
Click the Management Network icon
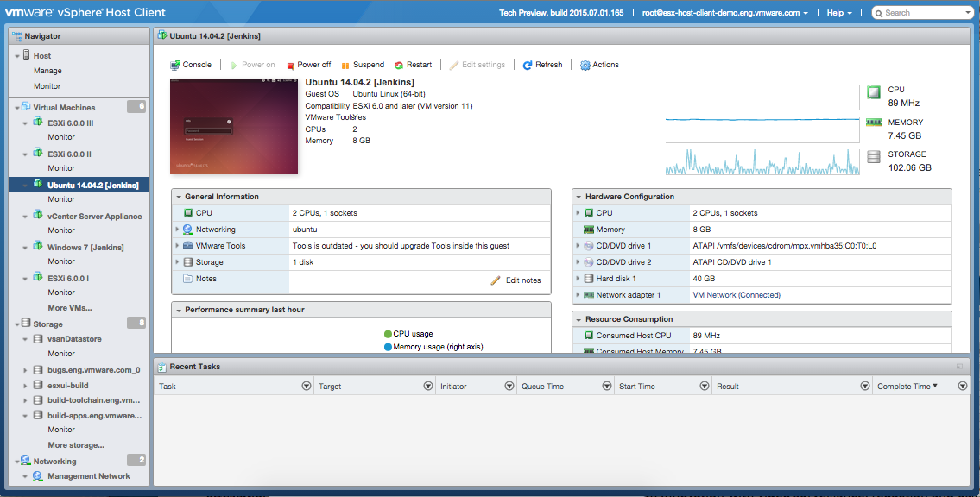click(x=38, y=475)
